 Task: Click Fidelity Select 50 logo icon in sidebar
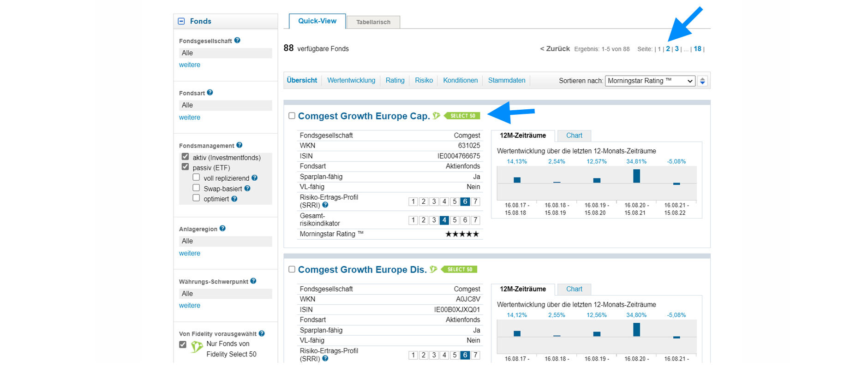point(197,347)
